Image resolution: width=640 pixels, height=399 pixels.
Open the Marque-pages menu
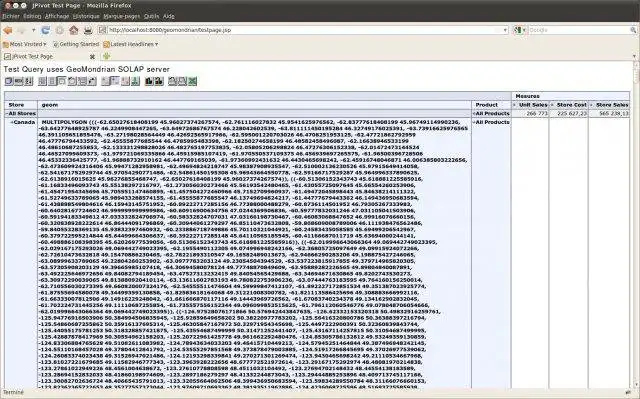pyautogui.click(x=122, y=16)
